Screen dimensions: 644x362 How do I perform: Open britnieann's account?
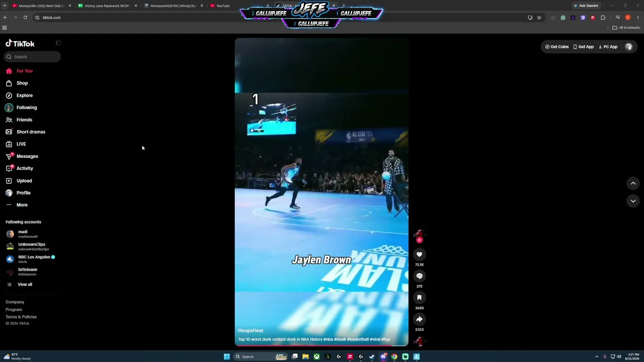(x=23, y=271)
